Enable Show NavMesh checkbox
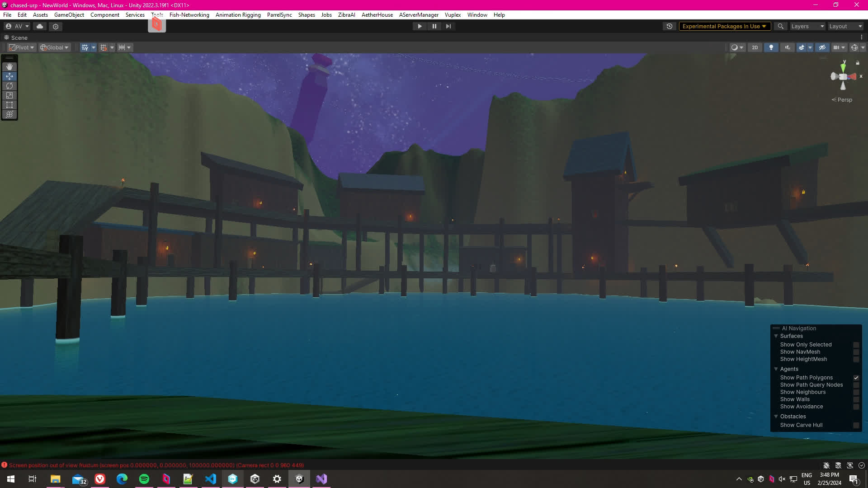Screen dimensions: 868x488 click(856, 352)
